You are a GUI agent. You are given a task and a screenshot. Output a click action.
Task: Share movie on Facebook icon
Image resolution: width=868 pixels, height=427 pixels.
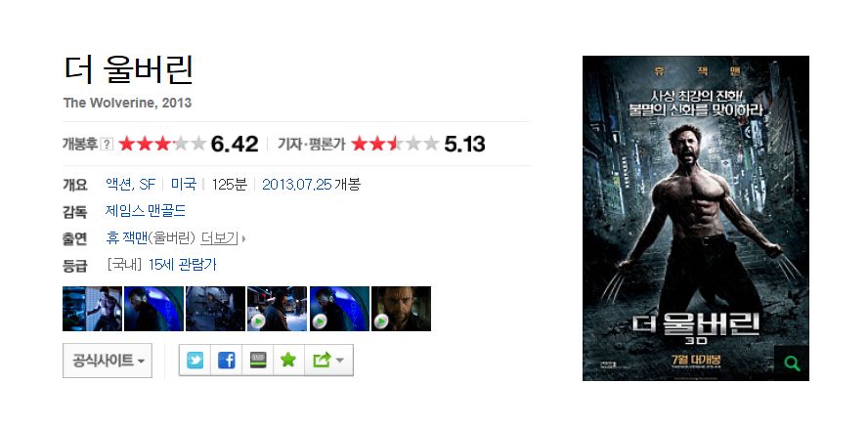click(226, 361)
